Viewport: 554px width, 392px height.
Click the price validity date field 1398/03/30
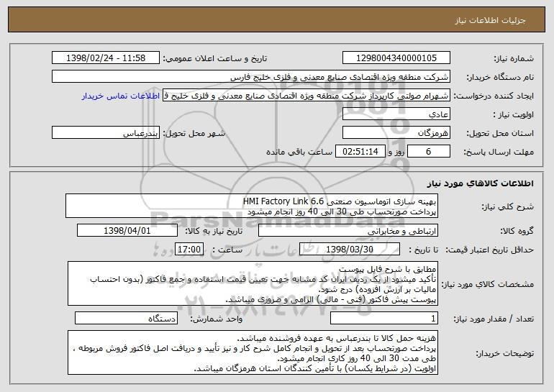[x=350, y=250]
